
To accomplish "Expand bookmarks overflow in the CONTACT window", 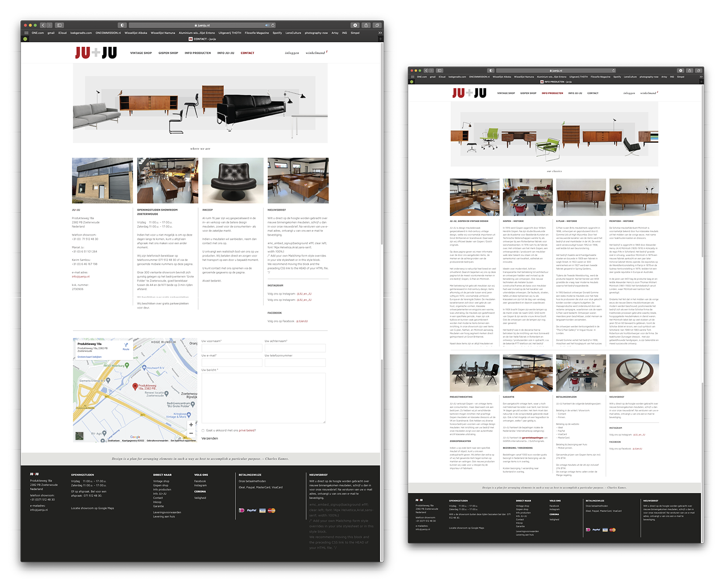I will click(380, 33).
